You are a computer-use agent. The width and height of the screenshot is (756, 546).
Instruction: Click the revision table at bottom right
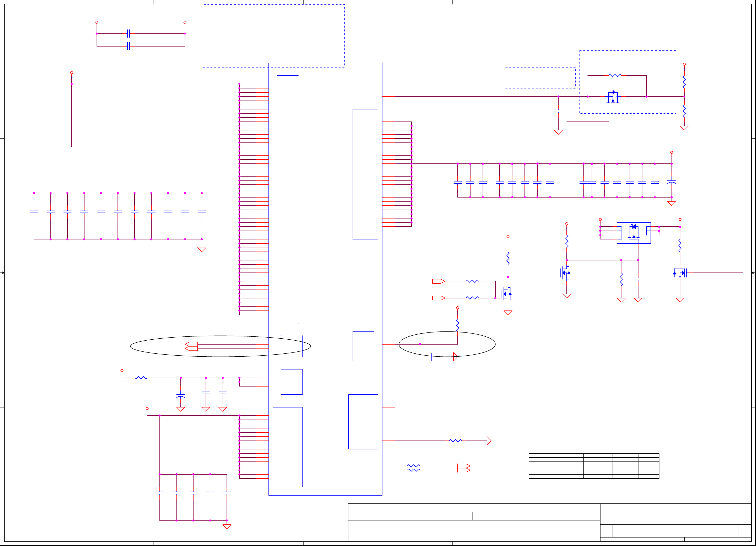[594, 466]
